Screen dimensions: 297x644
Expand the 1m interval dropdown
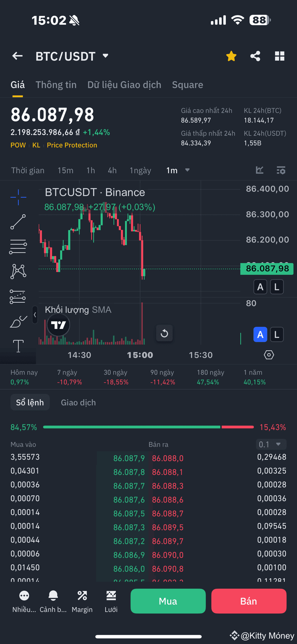tap(178, 170)
